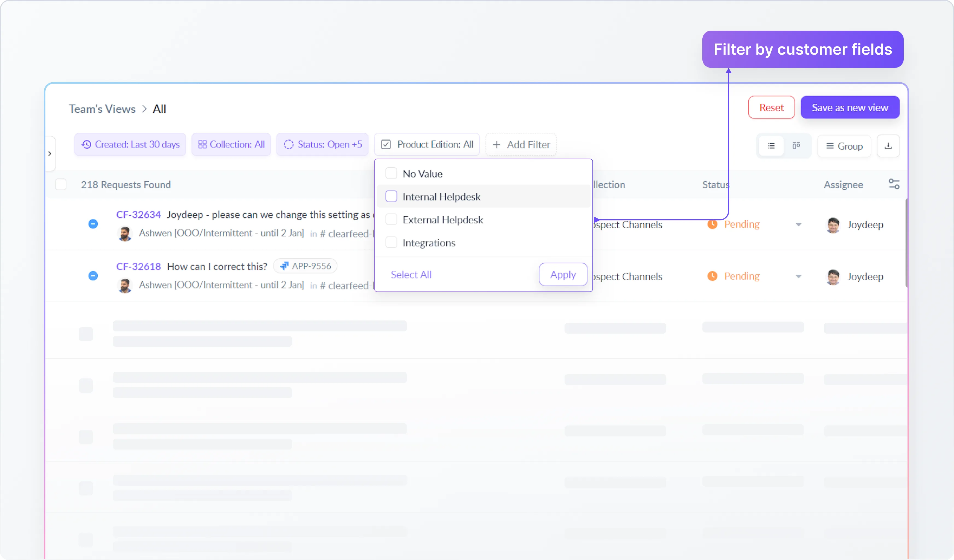Open column settings via sliders icon
The width and height of the screenshot is (954, 560).
[894, 184]
